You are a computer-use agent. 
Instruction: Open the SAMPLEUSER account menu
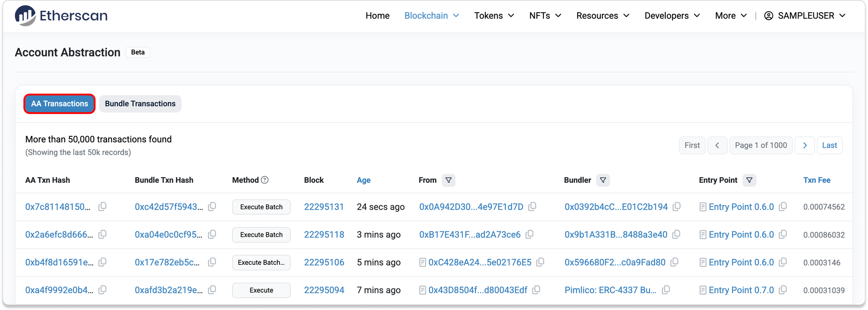(805, 16)
